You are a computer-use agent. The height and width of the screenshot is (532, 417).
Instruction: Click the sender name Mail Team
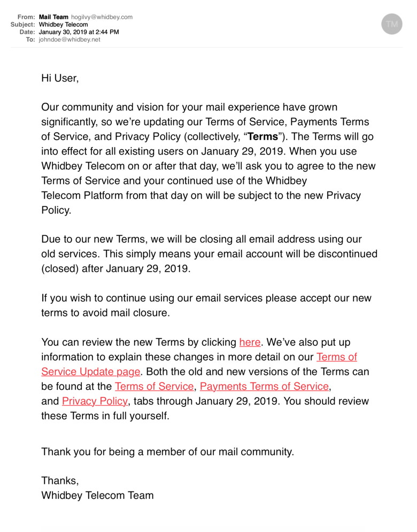click(x=53, y=17)
